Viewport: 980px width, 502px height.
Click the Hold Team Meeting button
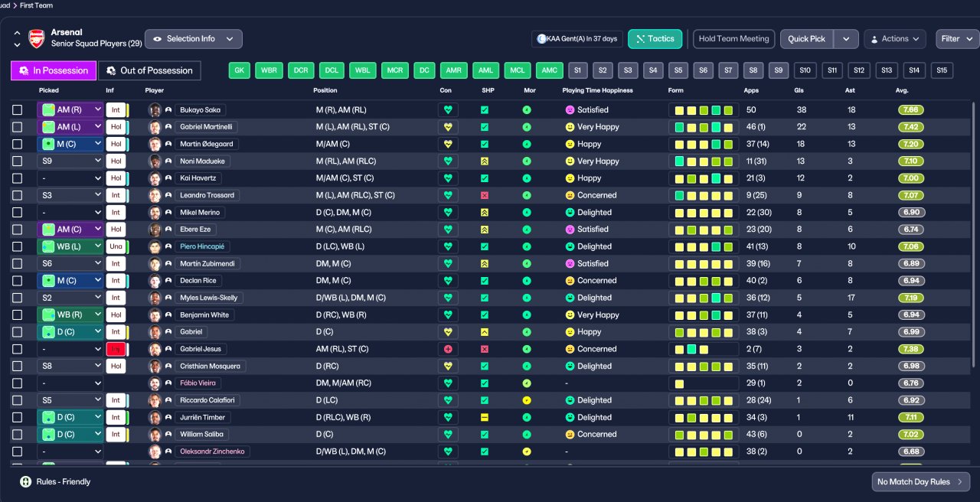coord(733,39)
